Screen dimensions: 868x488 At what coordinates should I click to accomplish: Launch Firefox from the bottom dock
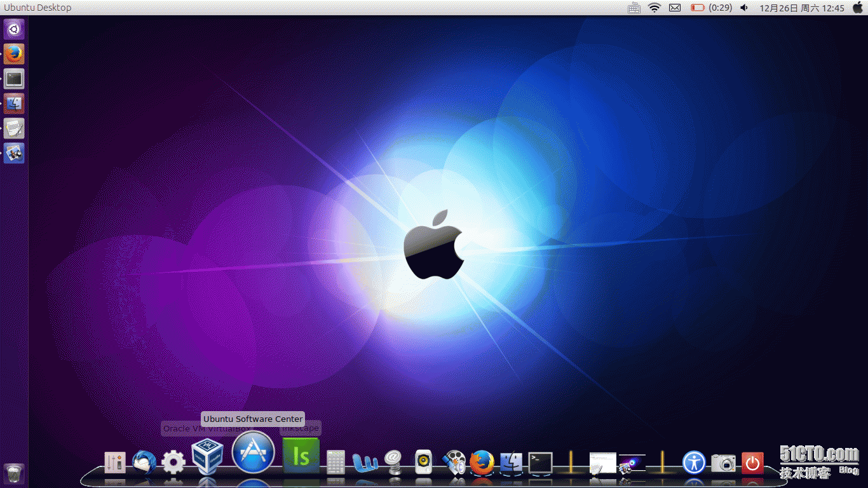482,462
